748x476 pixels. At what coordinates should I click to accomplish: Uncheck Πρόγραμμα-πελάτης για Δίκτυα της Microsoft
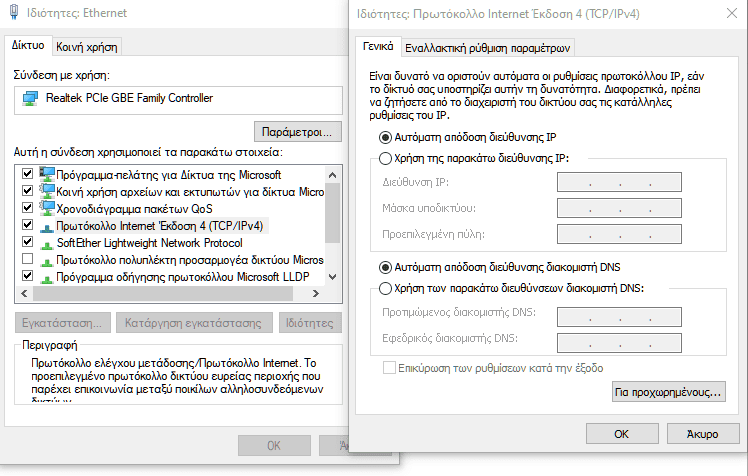(x=28, y=173)
